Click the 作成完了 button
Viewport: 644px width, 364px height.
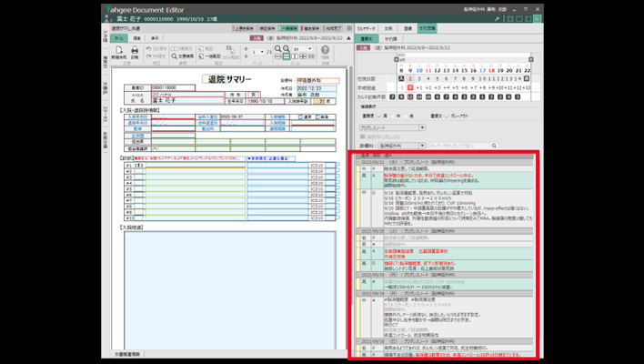[x=333, y=28]
